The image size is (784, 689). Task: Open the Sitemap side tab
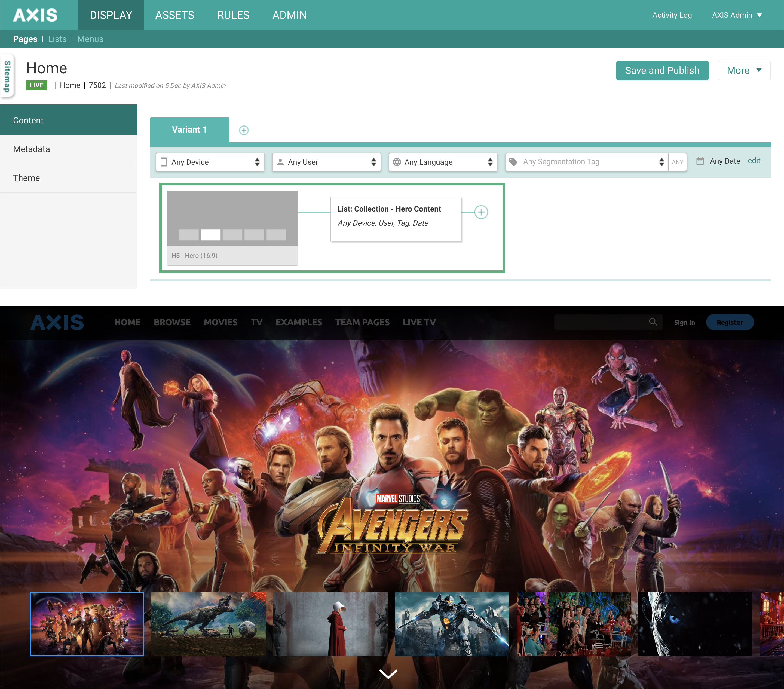[x=7, y=76]
